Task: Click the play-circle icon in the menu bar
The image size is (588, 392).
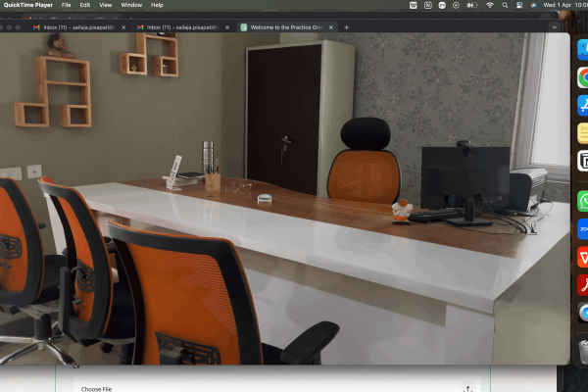Action: click(x=456, y=5)
